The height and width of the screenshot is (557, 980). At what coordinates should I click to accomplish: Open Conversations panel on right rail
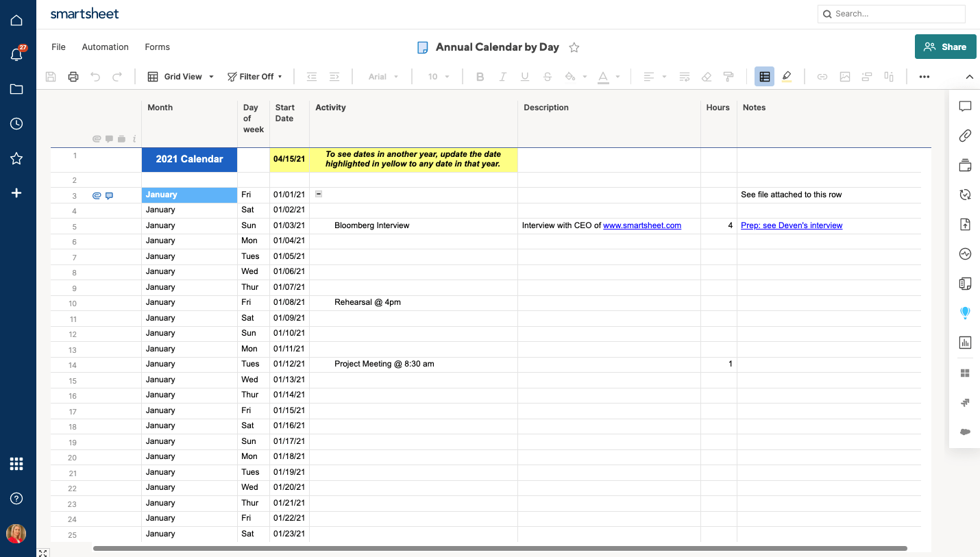[965, 106]
